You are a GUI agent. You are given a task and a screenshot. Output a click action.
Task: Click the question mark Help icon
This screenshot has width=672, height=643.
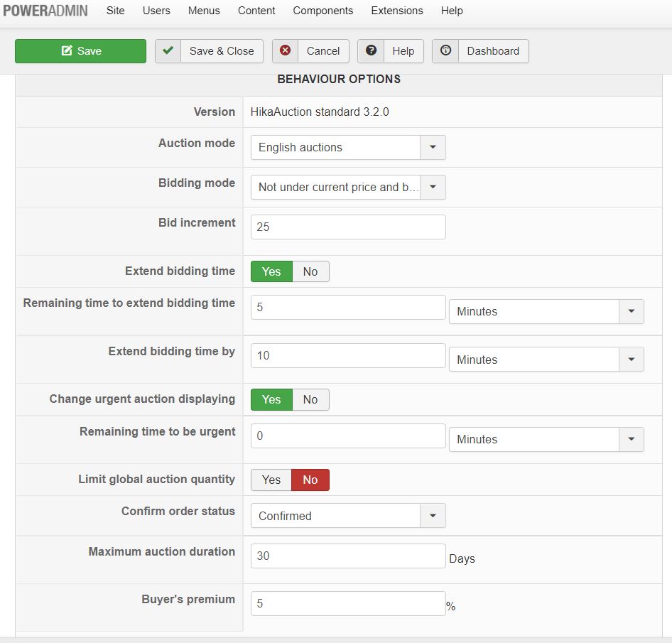[x=371, y=51]
